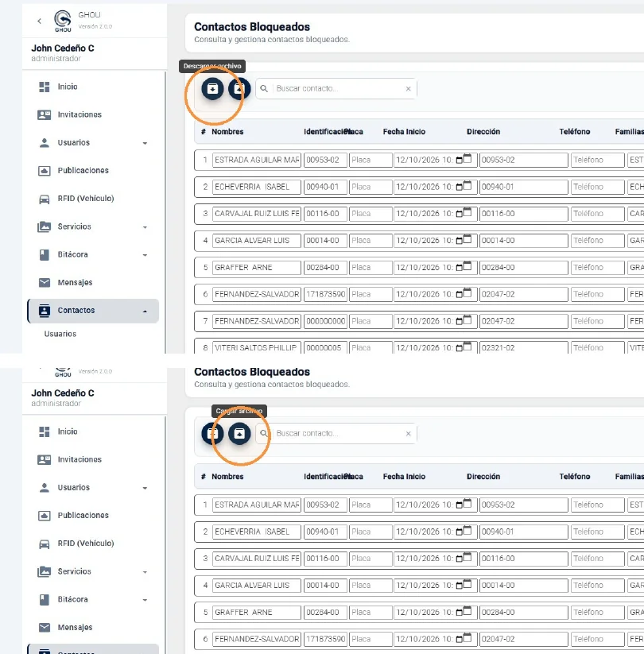Screen dimensions: 644x654
Task: Click the Cargar archivo upload button, bottom screenshot
Action: point(239,433)
